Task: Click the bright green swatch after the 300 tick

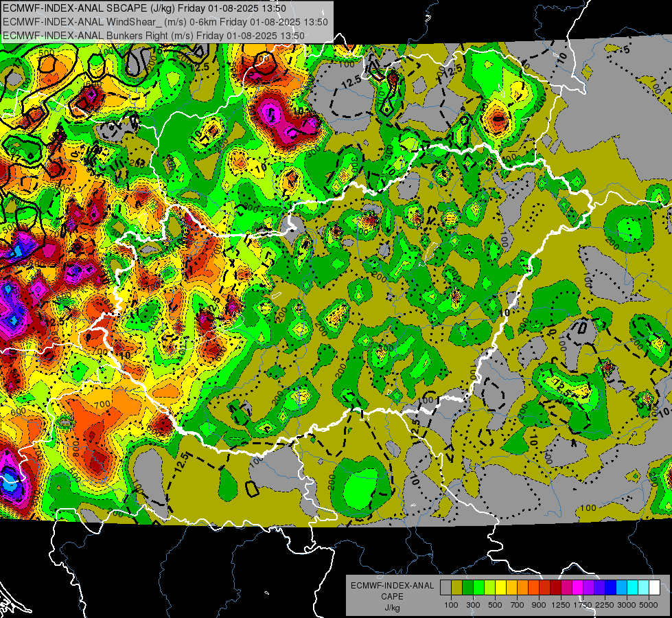Action: pos(478,587)
